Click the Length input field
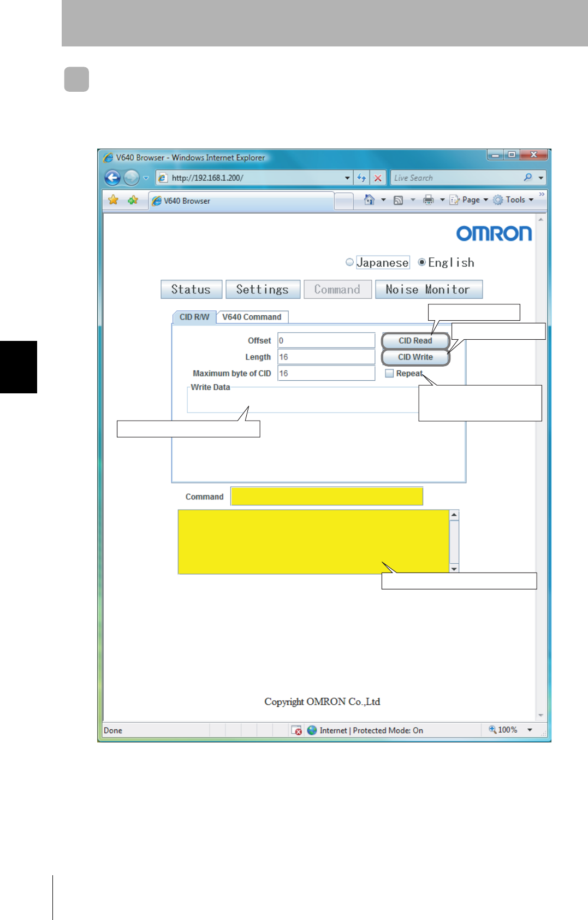Screen dimensions: 588x920 [x=326, y=357]
